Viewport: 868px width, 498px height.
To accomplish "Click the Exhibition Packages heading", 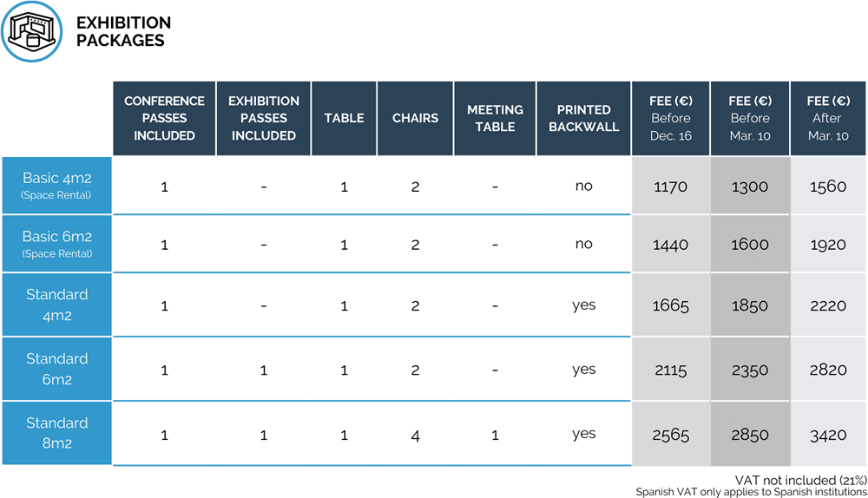I will pos(123,31).
